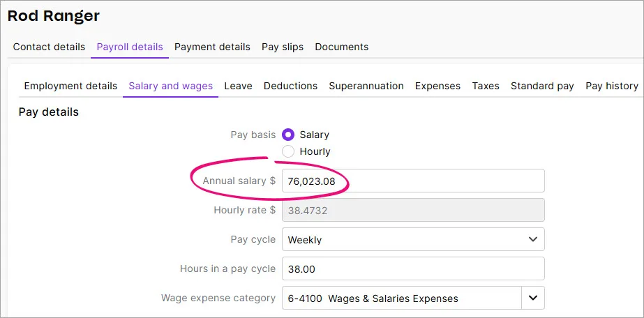
Task: Click the Hours in a pay cycle label
Action: (228, 268)
